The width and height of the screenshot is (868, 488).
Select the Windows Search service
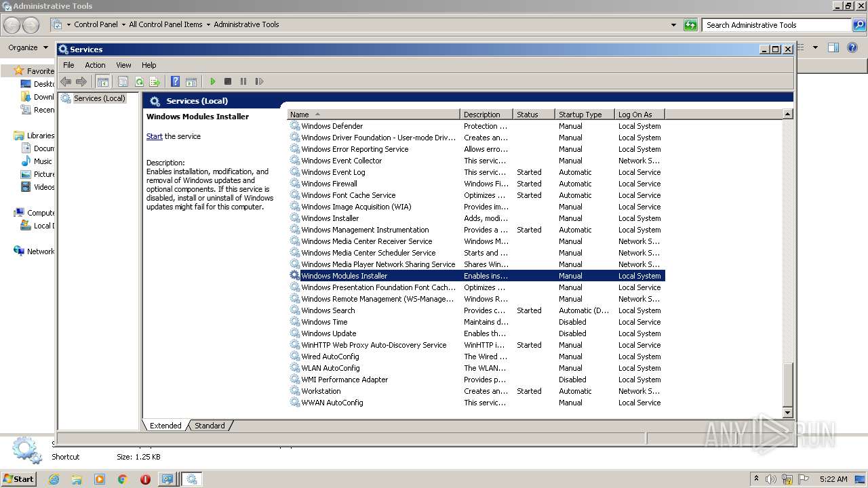point(476,310)
